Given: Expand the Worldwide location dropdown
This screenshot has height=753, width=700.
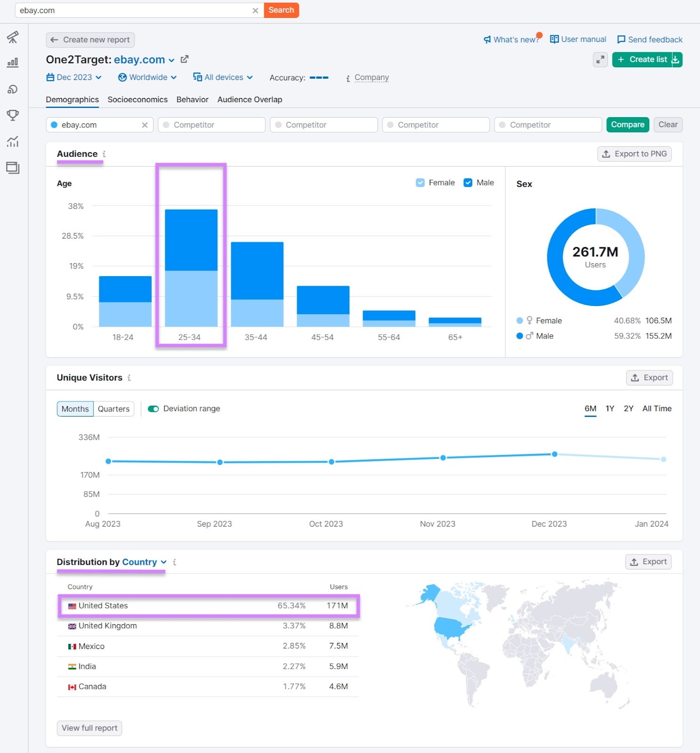Looking at the screenshot, I should tap(147, 77).
